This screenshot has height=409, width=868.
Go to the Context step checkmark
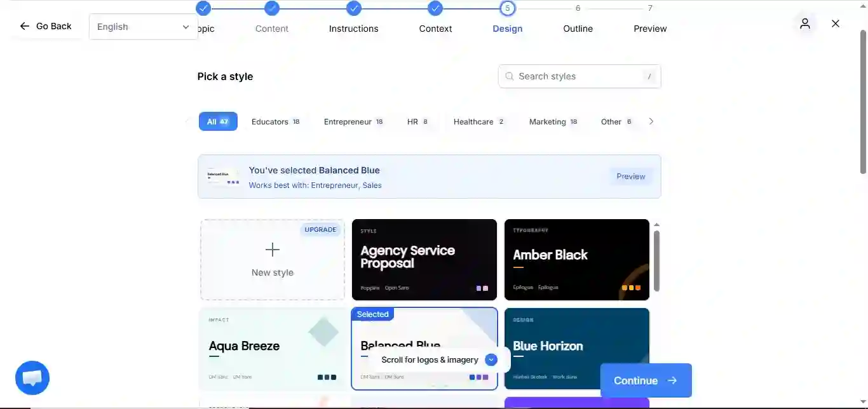[435, 8]
